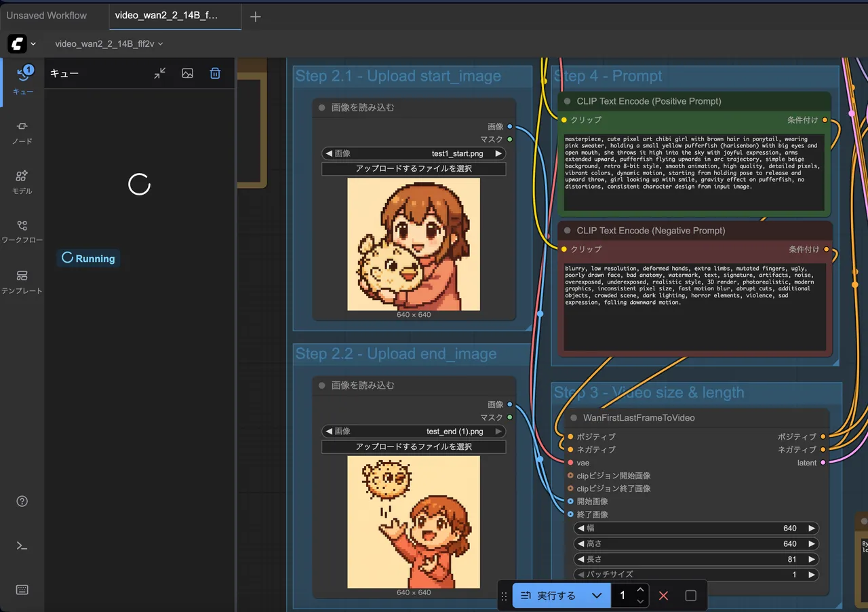Toggle the console terminal icon in sidebar
Screen dimensions: 868x612
(22, 546)
